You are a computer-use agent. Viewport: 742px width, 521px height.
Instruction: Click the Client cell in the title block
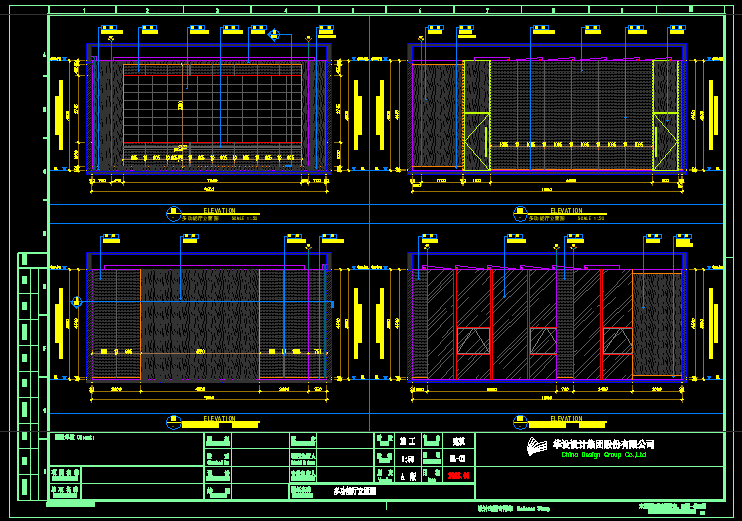click(x=127, y=449)
